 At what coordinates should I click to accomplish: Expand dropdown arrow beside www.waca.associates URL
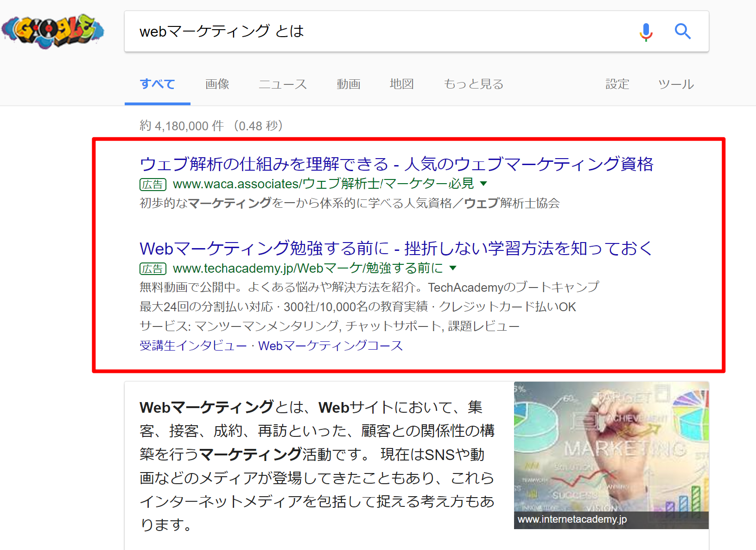click(483, 184)
